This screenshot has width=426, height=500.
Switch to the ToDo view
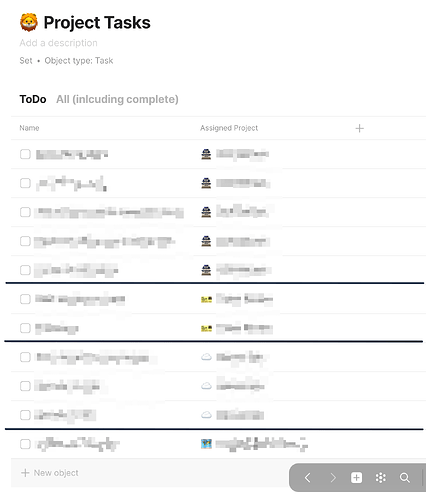[x=33, y=99]
